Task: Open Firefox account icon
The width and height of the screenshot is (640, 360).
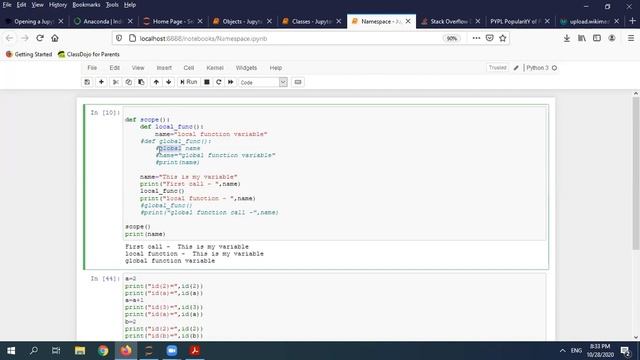Action: [612, 38]
